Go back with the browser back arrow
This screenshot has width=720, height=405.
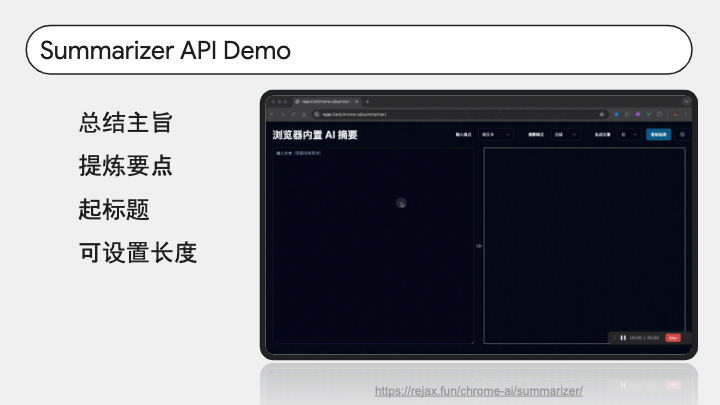[x=272, y=114]
